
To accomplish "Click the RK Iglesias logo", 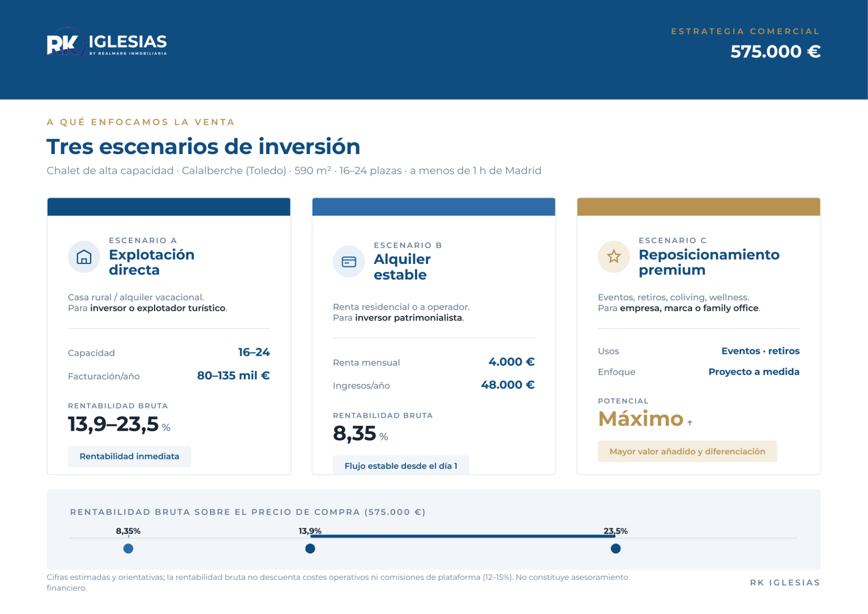I will point(107,43).
